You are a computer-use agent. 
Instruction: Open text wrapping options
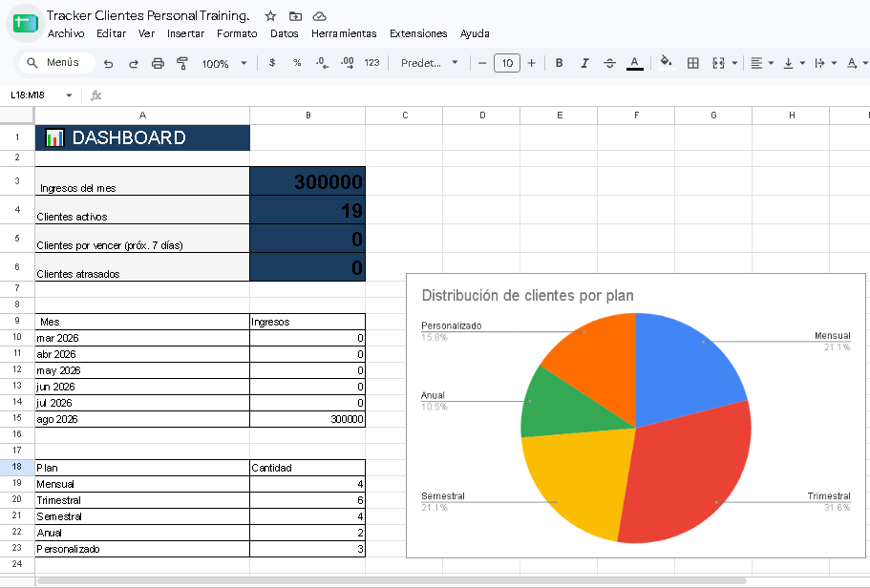point(819,63)
